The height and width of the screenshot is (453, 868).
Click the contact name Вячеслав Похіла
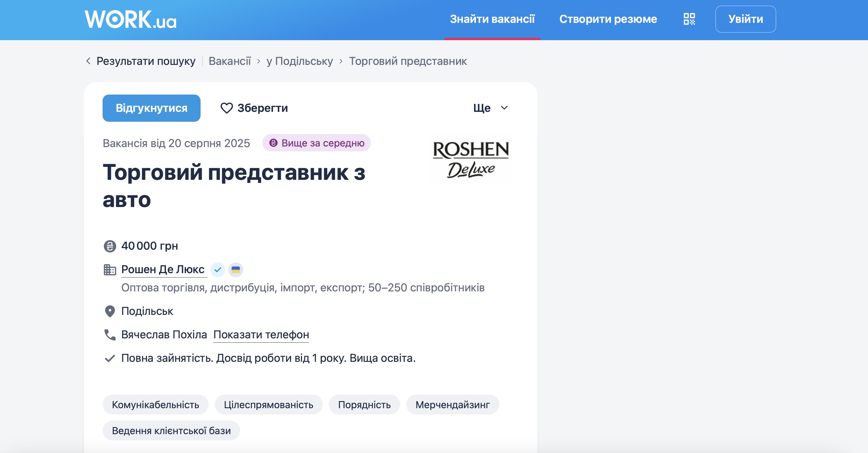point(164,334)
